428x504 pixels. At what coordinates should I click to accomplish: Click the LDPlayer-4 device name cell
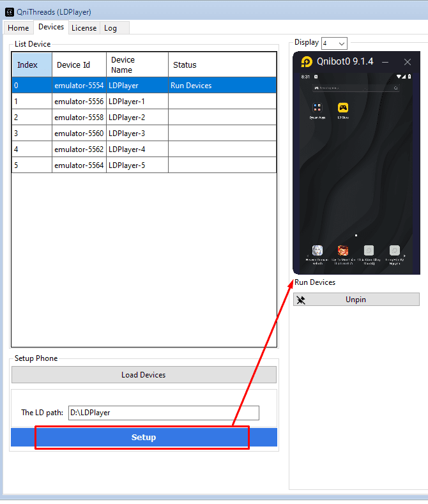(137, 149)
